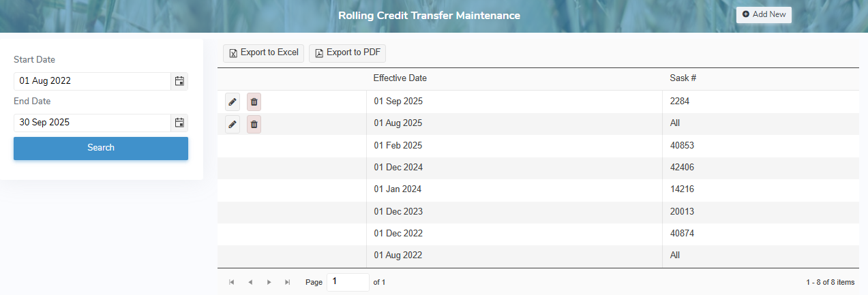
Task: Run the Search button
Action: [x=101, y=148]
